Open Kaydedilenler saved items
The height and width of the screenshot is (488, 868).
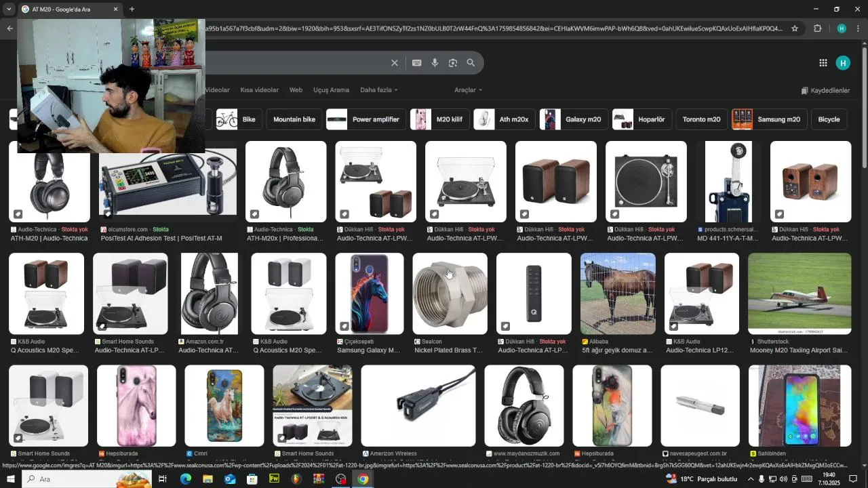pos(825,91)
